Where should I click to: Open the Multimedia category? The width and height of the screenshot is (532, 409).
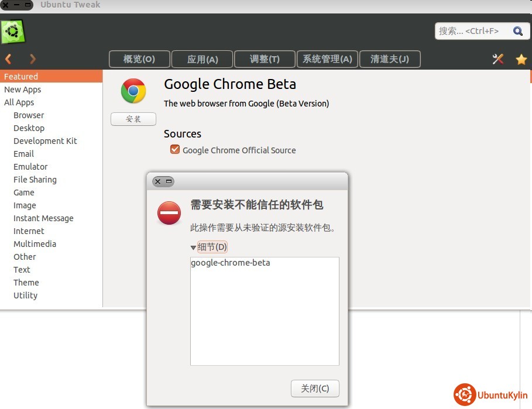click(x=35, y=244)
